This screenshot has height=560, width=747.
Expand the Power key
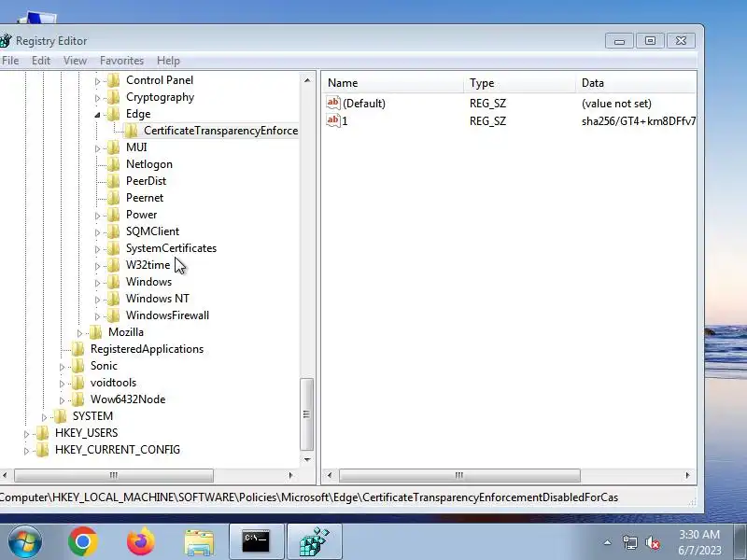pos(97,216)
